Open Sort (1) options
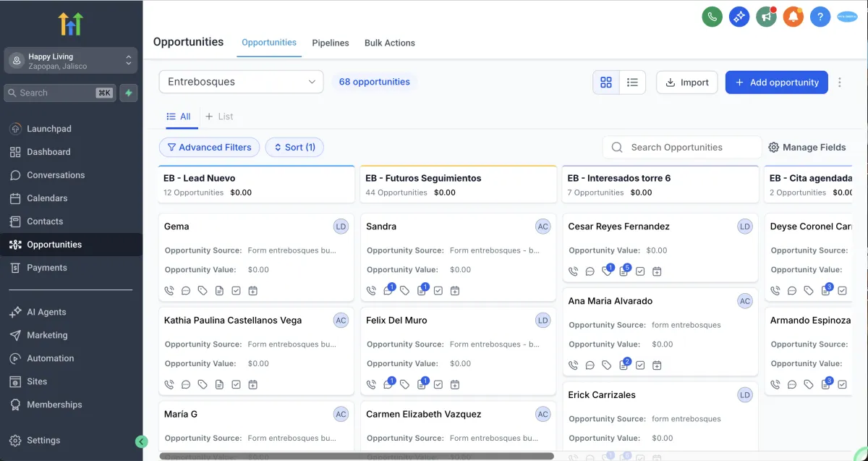 294,147
